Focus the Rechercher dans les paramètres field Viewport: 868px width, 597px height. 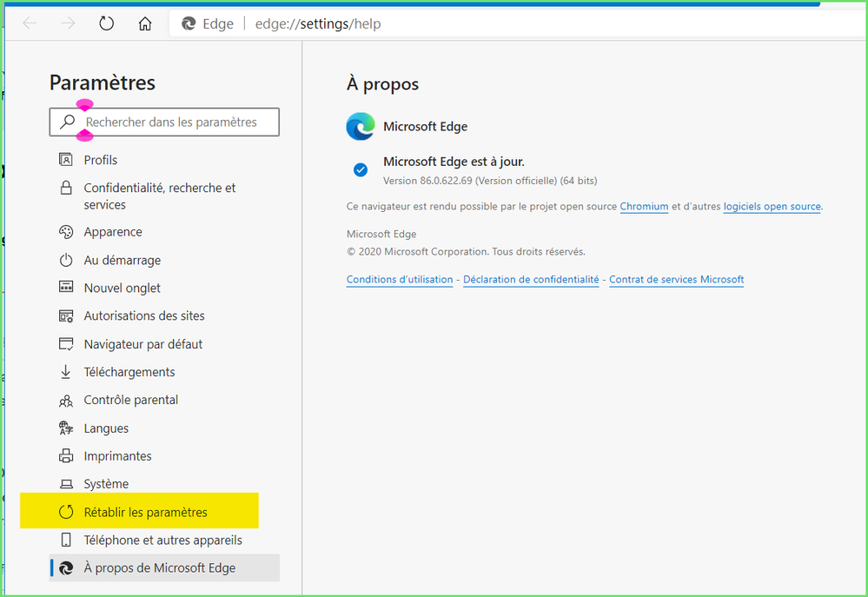pyautogui.click(x=164, y=122)
